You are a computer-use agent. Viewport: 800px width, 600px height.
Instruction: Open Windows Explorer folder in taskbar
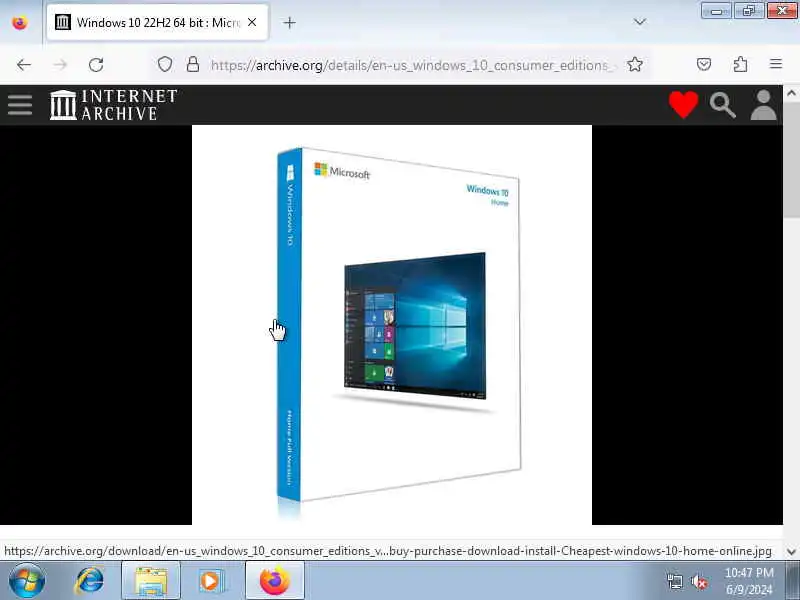coord(151,581)
